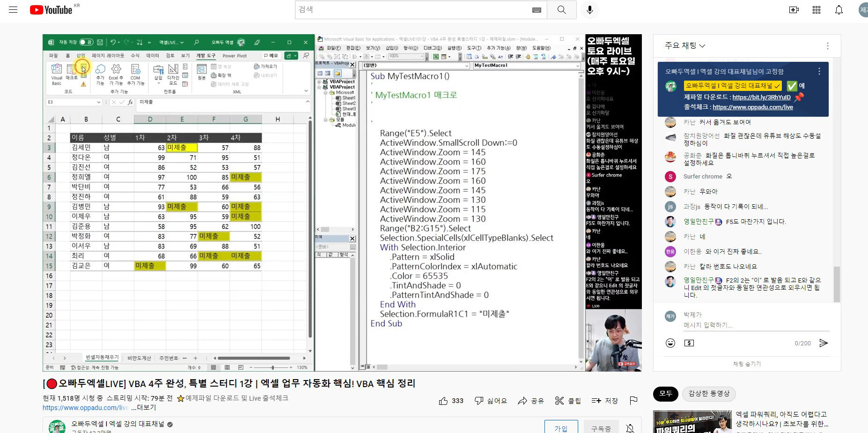868x433 pixels.
Task: Open the 디버그 menu in the VBA editor
Action: coord(431,48)
